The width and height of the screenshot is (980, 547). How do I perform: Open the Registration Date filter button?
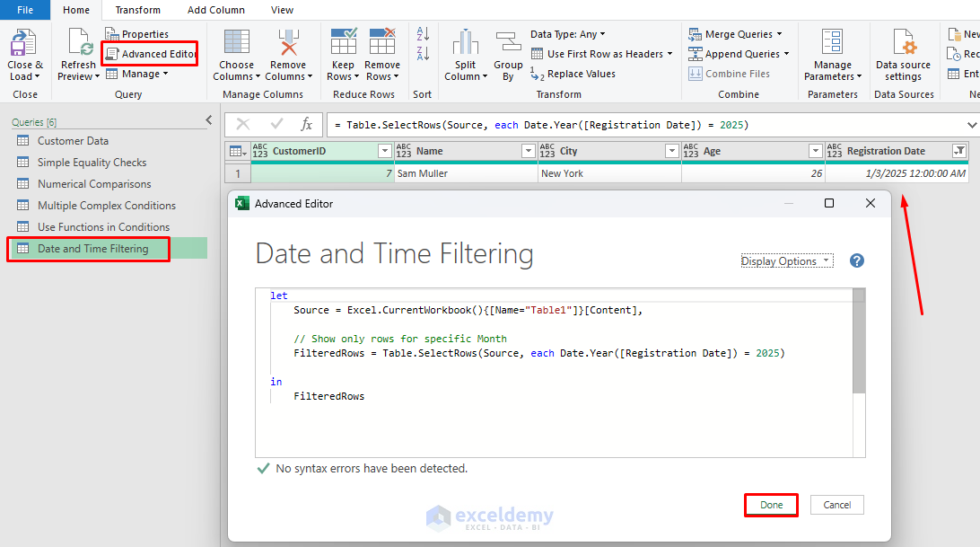[x=958, y=151]
